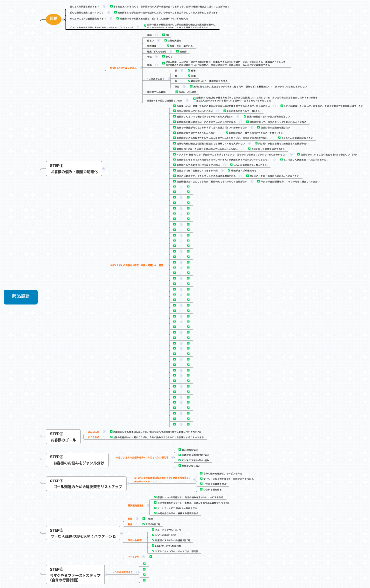Click the green checkmark beside age 28
Screen dimensions: 370x588
[x=163, y=35]
